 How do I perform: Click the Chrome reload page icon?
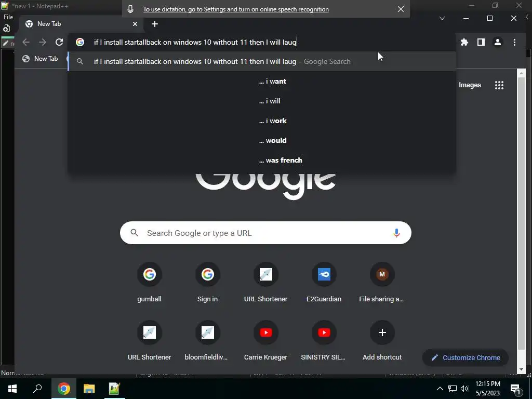59,42
